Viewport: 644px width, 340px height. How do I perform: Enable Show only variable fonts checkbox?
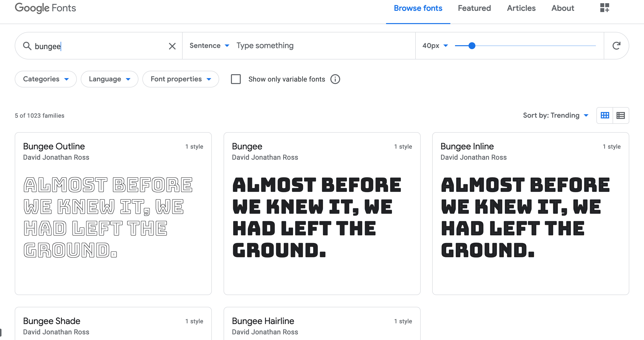pos(236,79)
